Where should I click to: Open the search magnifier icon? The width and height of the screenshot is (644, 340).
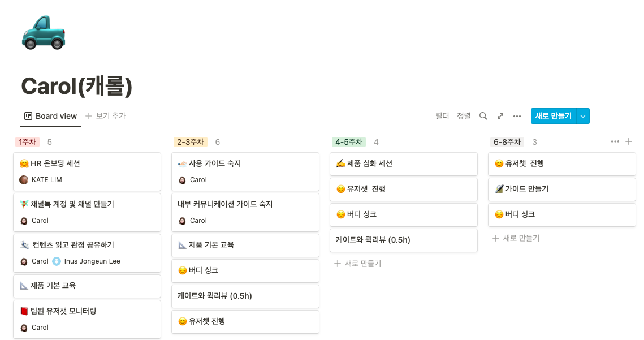click(483, 116)
